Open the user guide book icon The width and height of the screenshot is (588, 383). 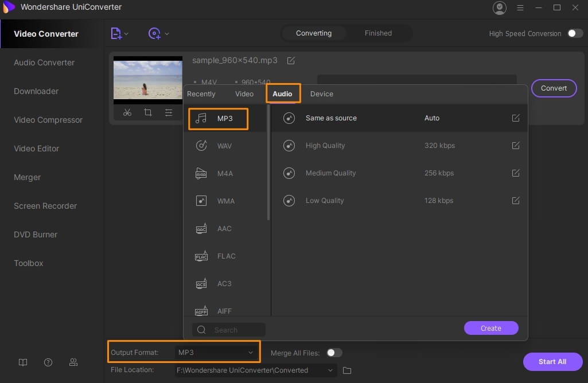click(x=23, y=362)
